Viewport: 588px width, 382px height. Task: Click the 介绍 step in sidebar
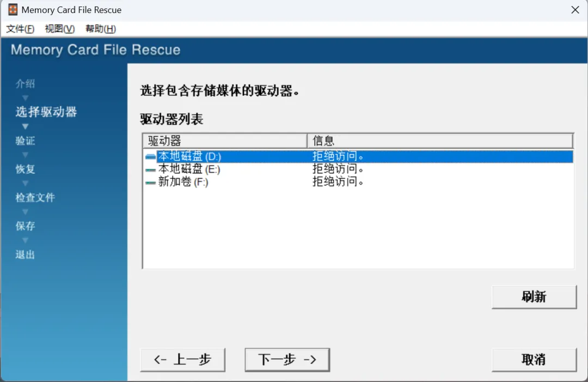[25, 84]
